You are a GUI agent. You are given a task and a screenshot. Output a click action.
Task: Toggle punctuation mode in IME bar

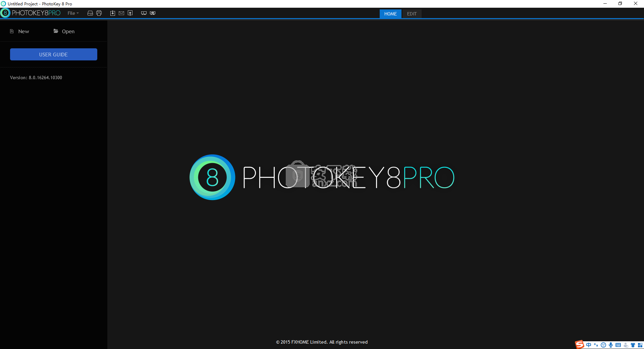tap(596, 345)
